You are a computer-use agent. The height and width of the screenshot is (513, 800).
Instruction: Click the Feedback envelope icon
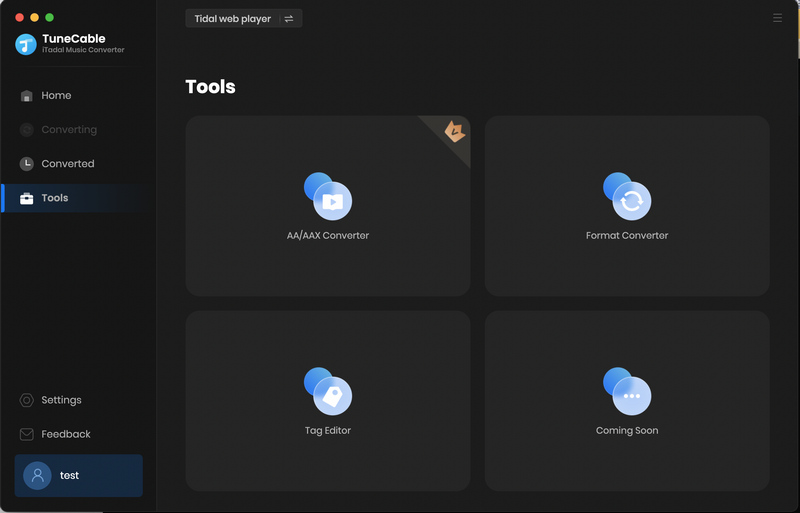(27, 434)
